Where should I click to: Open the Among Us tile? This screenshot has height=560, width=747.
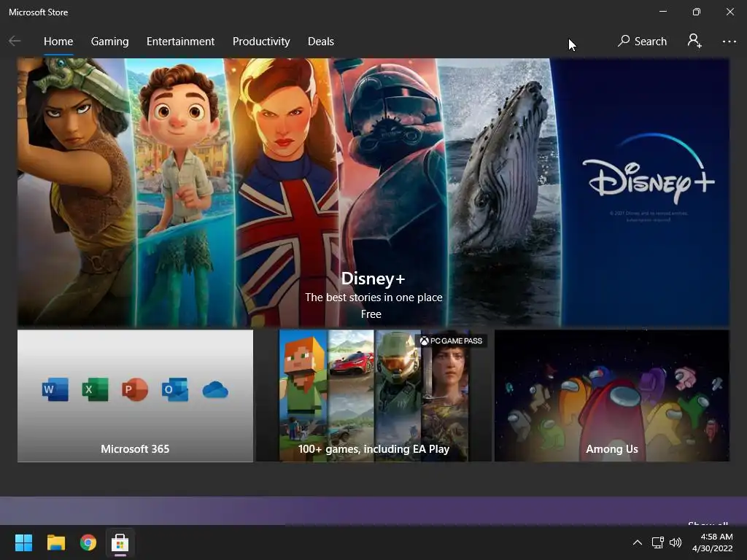click(x=612, y=396)
